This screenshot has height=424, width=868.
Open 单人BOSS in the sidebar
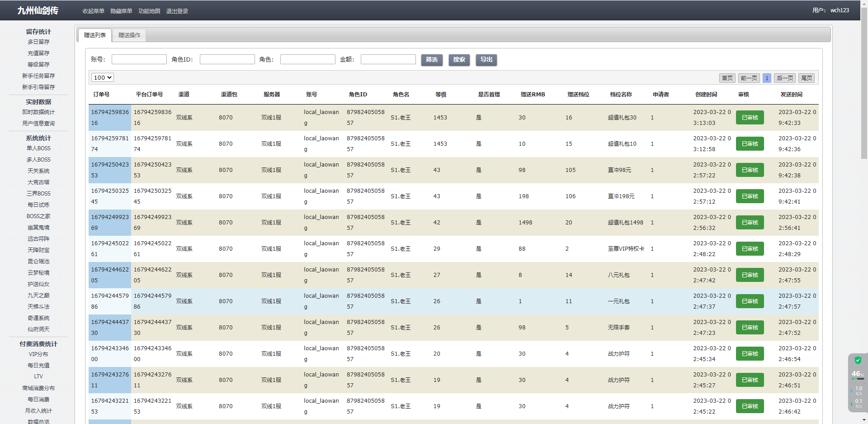point(38,148)
